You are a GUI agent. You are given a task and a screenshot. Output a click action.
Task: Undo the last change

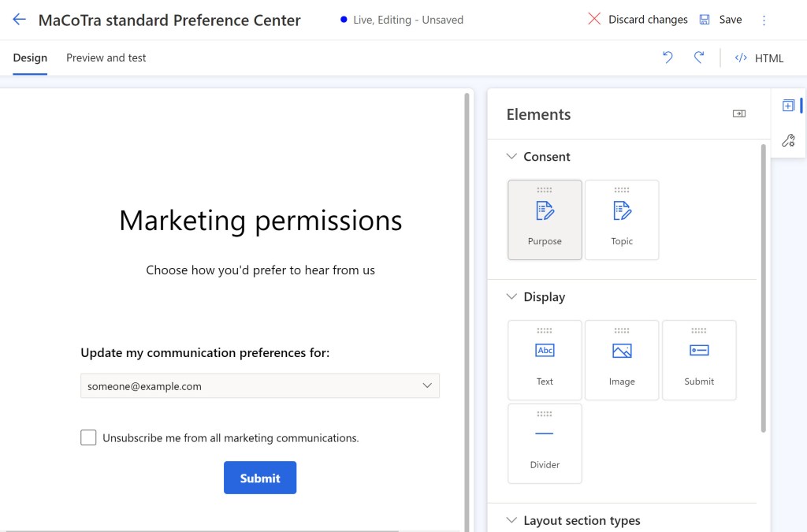[668, 58]
